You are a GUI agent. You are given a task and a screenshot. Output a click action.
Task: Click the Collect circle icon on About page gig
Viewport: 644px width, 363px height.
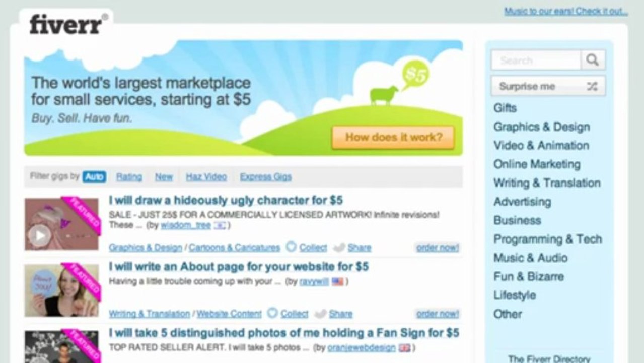coord(272,313)
